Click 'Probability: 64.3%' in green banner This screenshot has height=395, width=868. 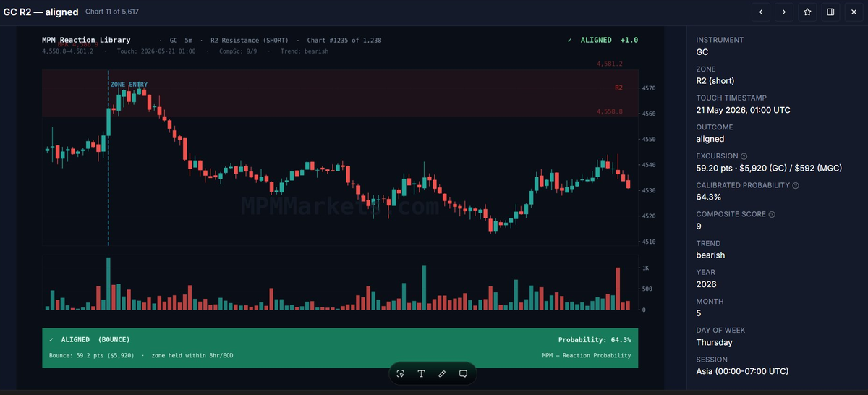[595, 339]
